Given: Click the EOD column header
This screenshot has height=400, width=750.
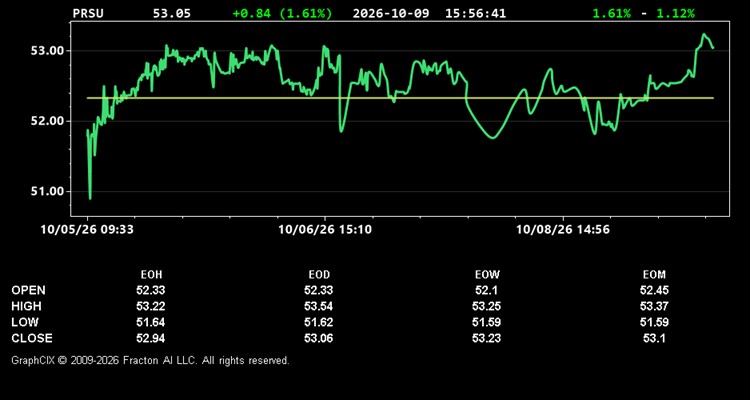Looking at the screenshot, I should tap(319, 275).
